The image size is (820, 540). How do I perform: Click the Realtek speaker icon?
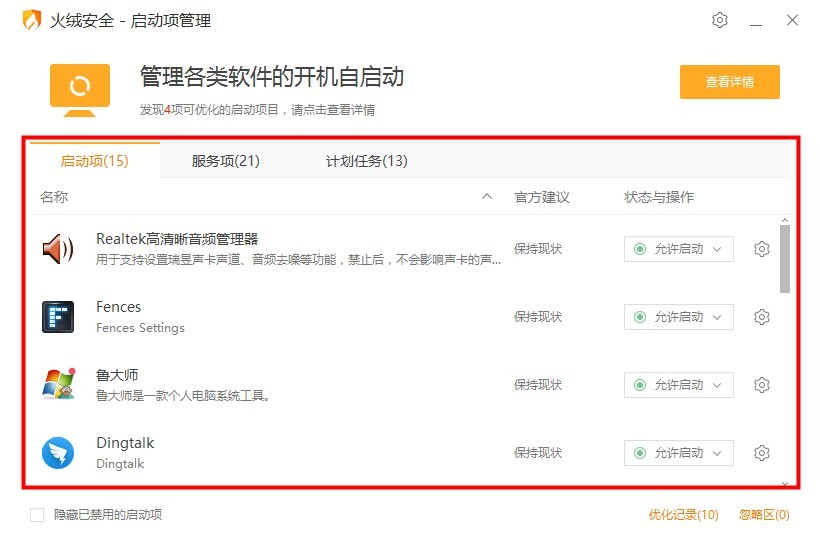tap(58, 249)
